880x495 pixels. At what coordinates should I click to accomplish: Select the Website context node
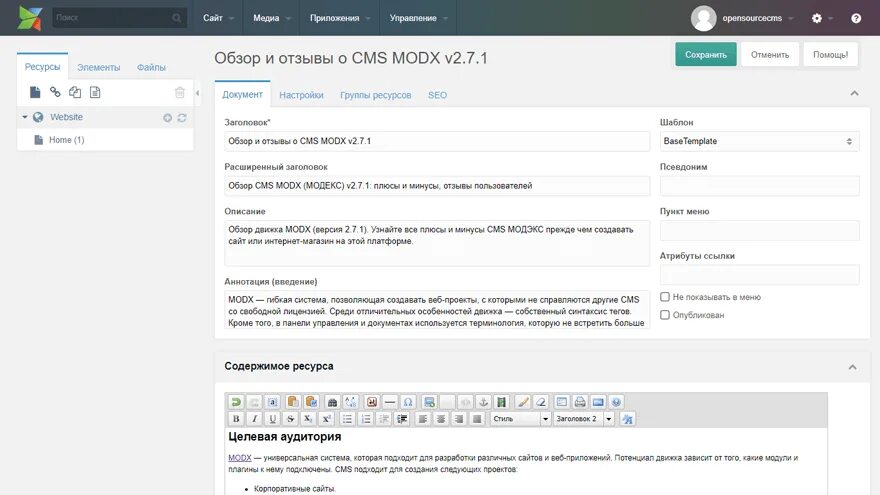pos(66,117)
